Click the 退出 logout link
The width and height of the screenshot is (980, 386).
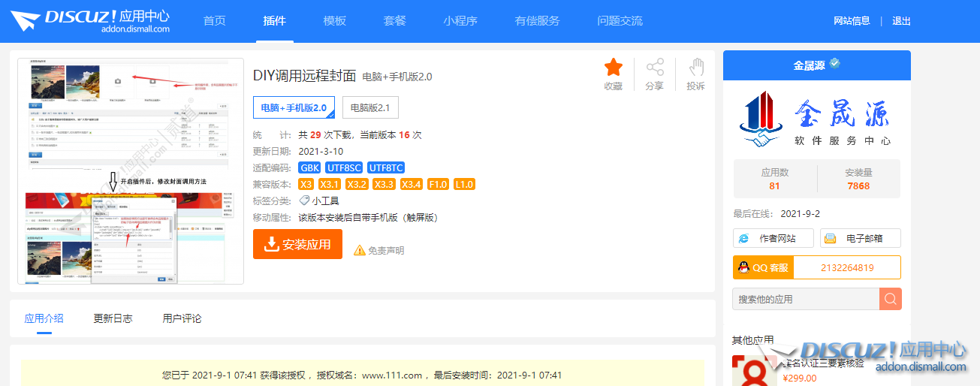click(x=901, y=21)
